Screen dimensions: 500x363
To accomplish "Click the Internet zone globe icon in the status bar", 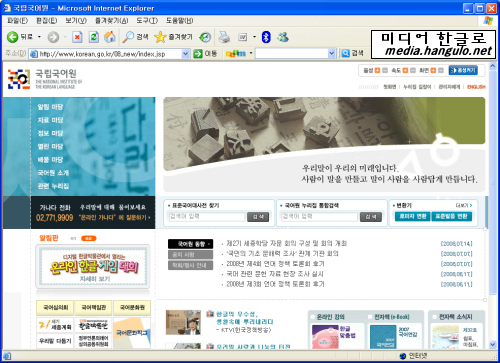I will coord(403,356).
